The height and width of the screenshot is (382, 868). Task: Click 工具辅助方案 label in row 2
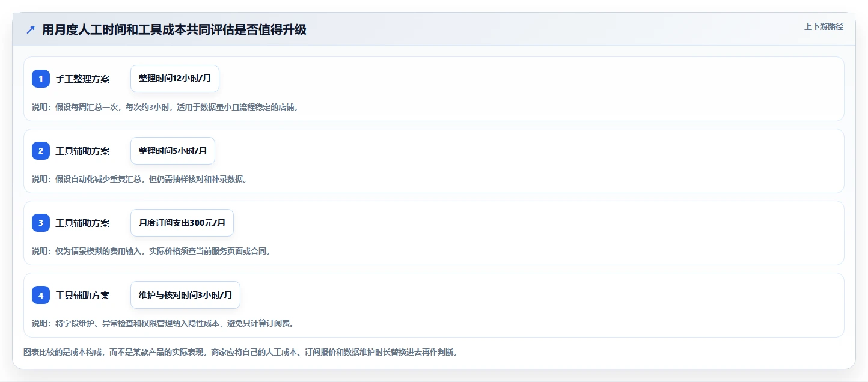(x=82, y=151)
